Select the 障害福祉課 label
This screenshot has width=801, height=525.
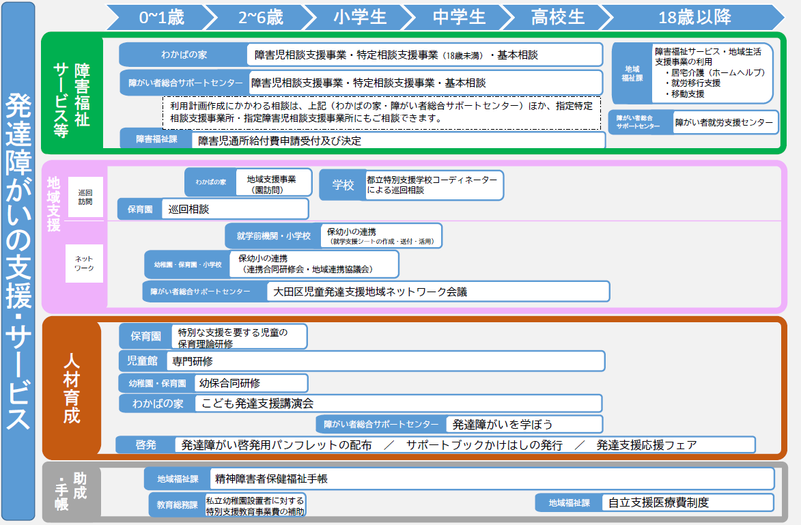pos(156,139)
